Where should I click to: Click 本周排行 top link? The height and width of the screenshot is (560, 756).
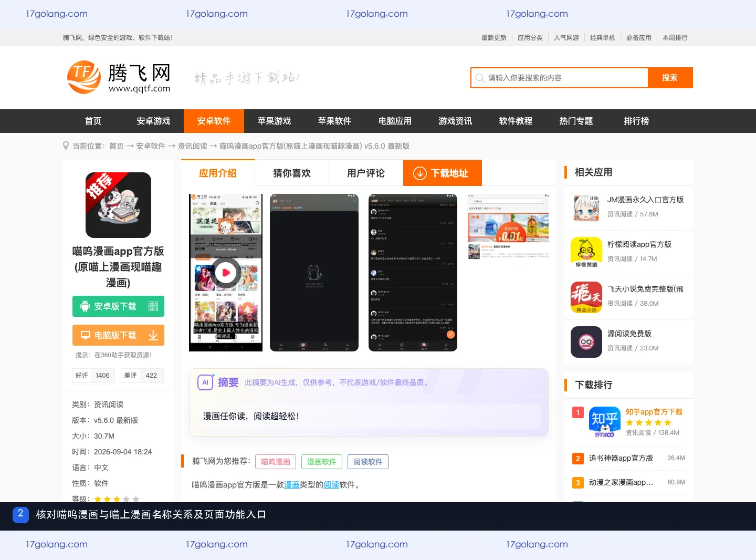(x=675, y=38)
